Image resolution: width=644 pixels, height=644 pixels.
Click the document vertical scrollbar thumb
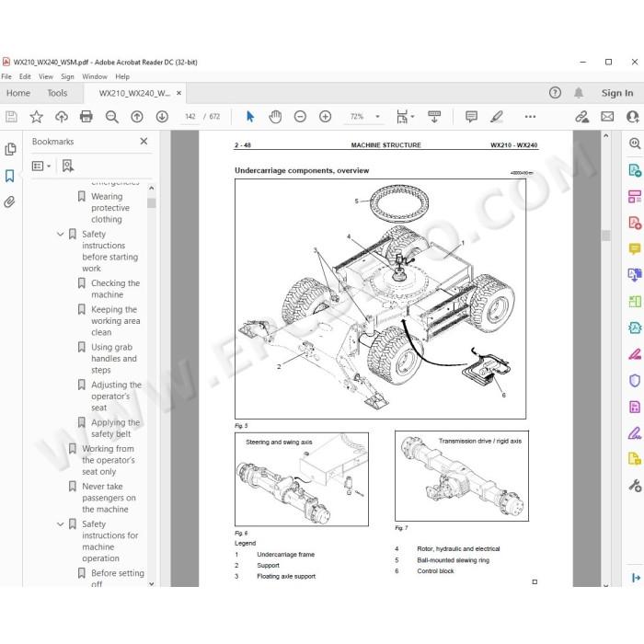point(605,236)
